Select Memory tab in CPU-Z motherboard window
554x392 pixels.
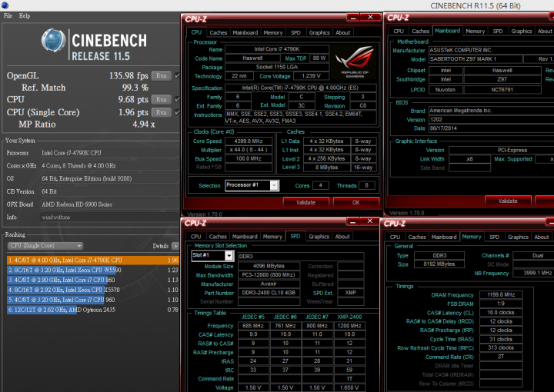click(476, 31)
